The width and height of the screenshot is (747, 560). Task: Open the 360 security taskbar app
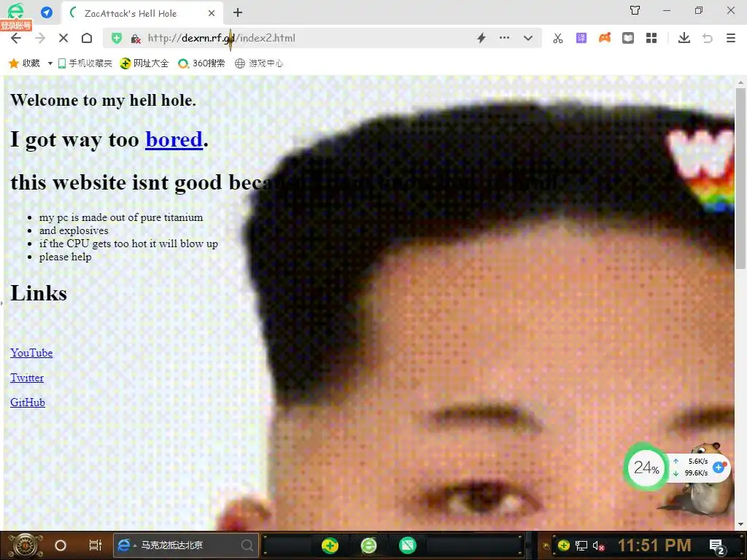click(330, 545)
